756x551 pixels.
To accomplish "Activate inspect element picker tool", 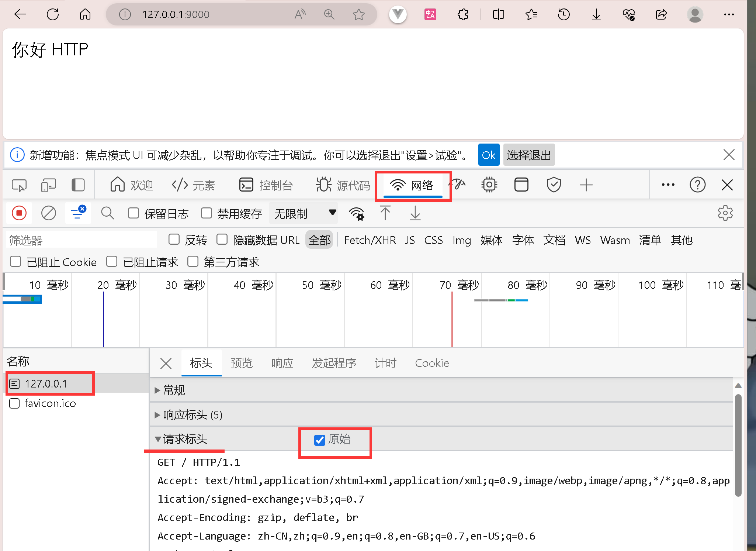I will (x=19, y=185).
